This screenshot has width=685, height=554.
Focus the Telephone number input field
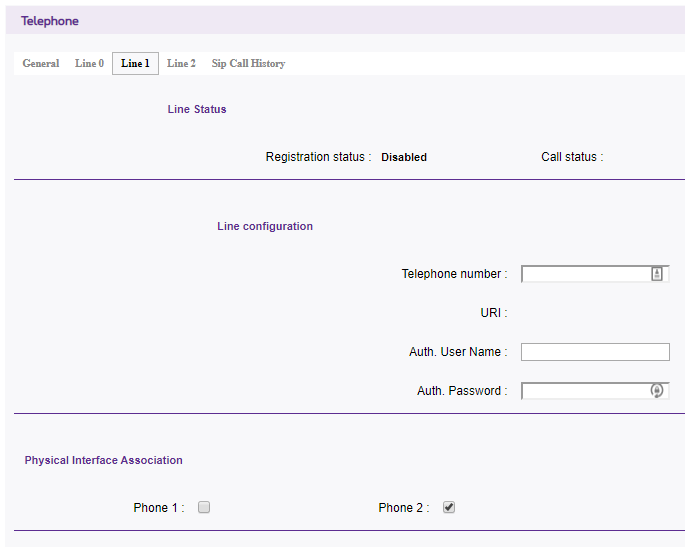click(x=585, y=274)
